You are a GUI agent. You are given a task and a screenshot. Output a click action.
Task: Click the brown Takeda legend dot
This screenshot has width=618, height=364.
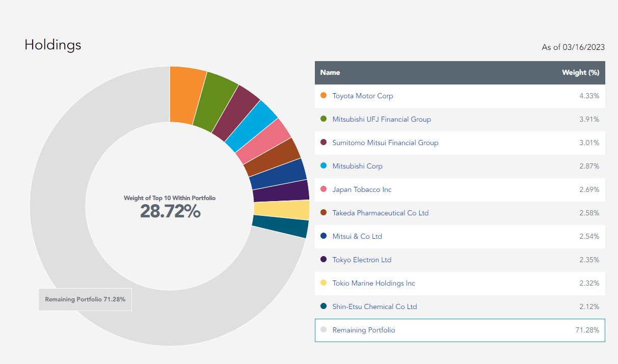click(324, 212)
